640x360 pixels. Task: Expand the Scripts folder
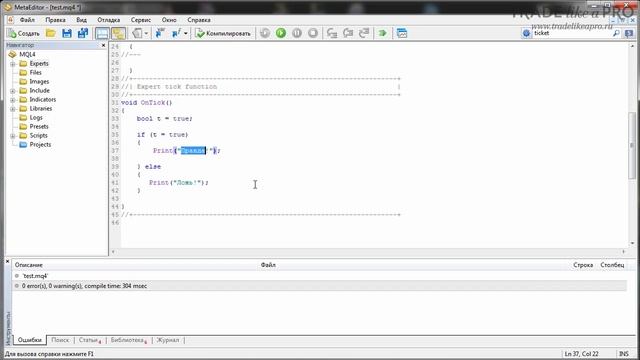pos(13,136)
